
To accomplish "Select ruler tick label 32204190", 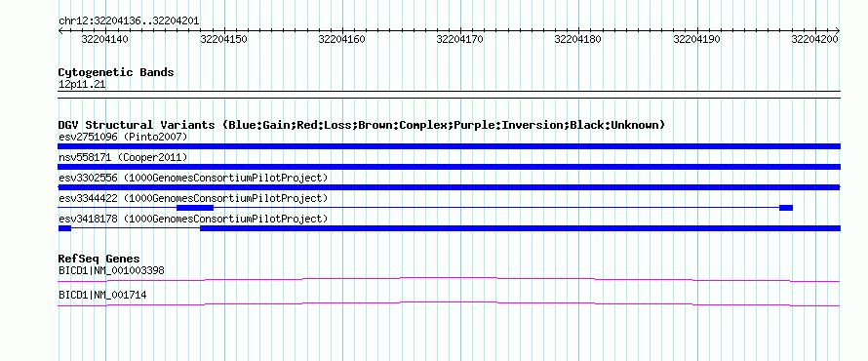I will pyautogui.click(x=696, y=39).
